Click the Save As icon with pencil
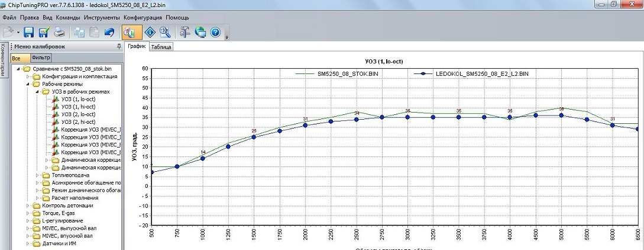This screenshot has height=250, width=644. (x=44, y=32)
